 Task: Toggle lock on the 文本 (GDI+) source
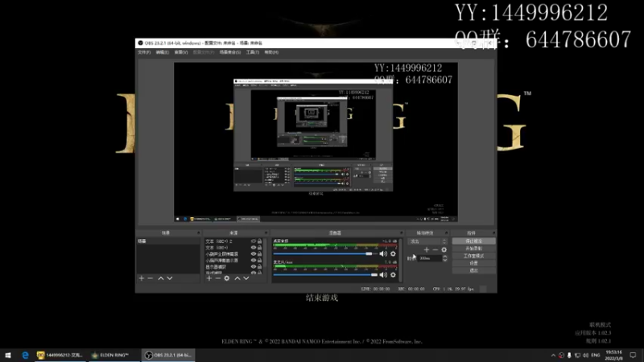[259, 248]
